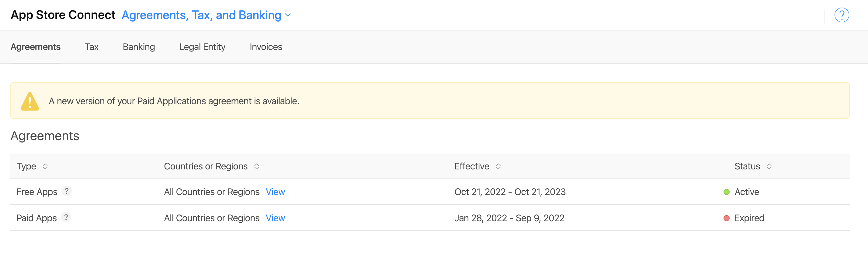Switch to the Tax tab

point(92,47)
